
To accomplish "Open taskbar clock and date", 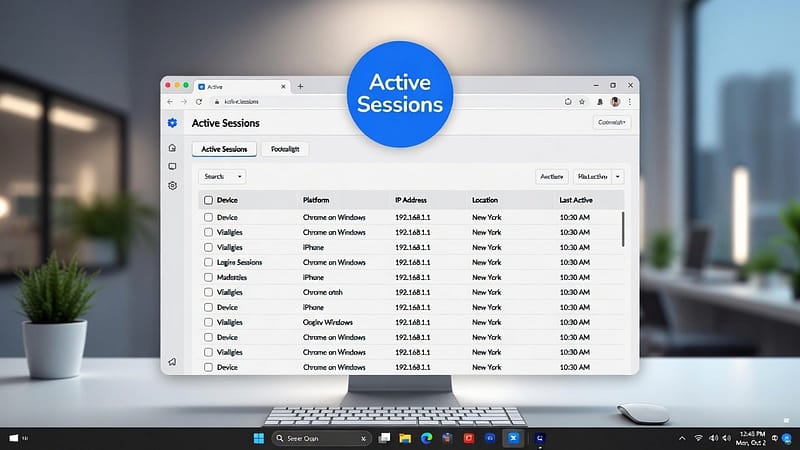I will pos(752,438).
